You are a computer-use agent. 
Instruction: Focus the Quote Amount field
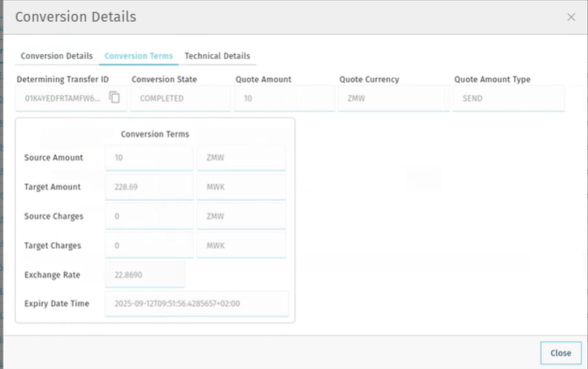pyautogui.click(x=284, y=98)
